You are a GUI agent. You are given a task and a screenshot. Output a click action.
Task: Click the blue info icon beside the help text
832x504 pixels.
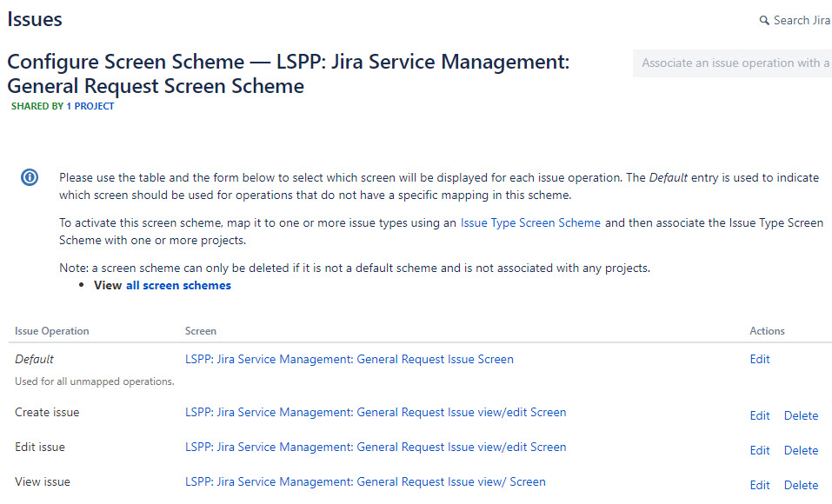(30, 177)
